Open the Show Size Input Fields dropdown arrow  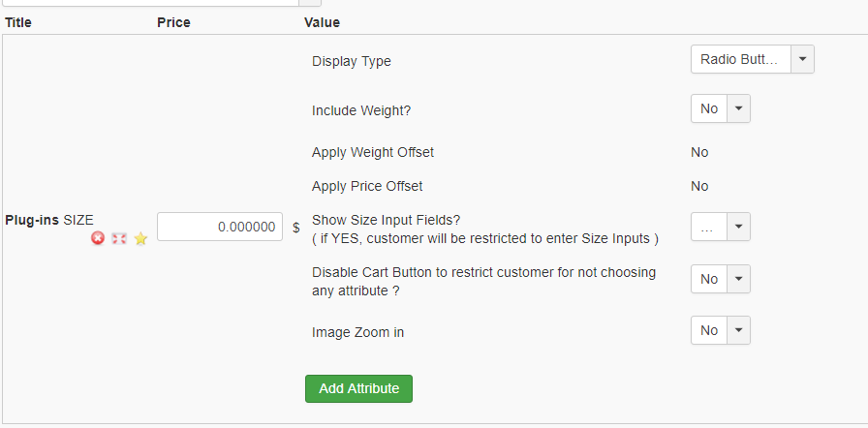tap(738, 227)
